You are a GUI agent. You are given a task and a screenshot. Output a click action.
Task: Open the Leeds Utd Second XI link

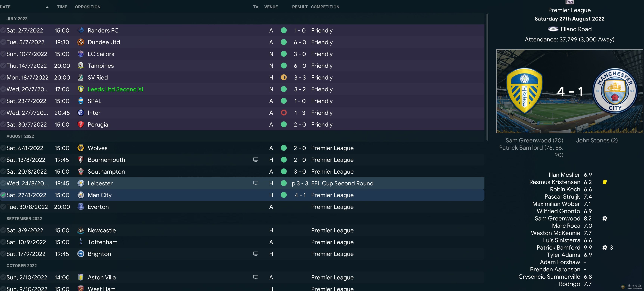[x=115, y=89]
